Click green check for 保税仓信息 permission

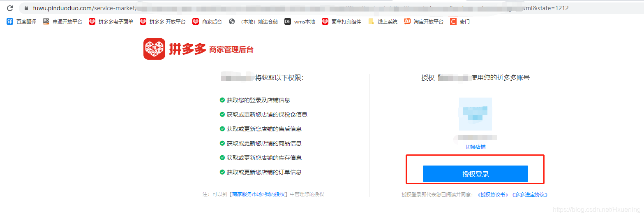pos(222,114)
